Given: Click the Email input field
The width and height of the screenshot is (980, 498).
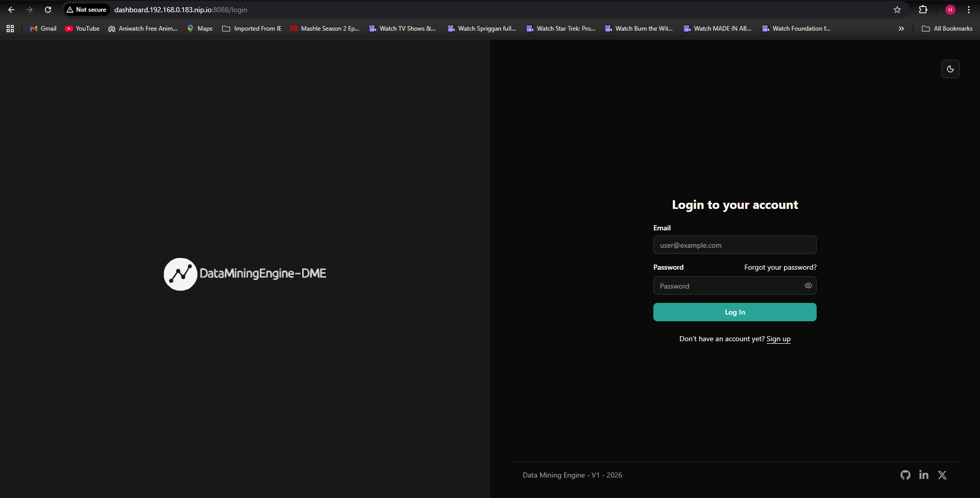Looking at the screenshot, I should [734, 245].
